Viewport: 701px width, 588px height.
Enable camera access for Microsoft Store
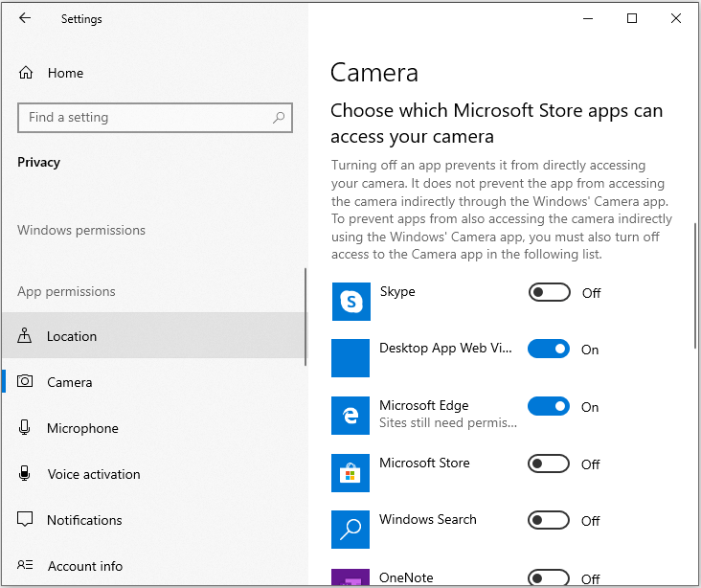coord(549,464)
